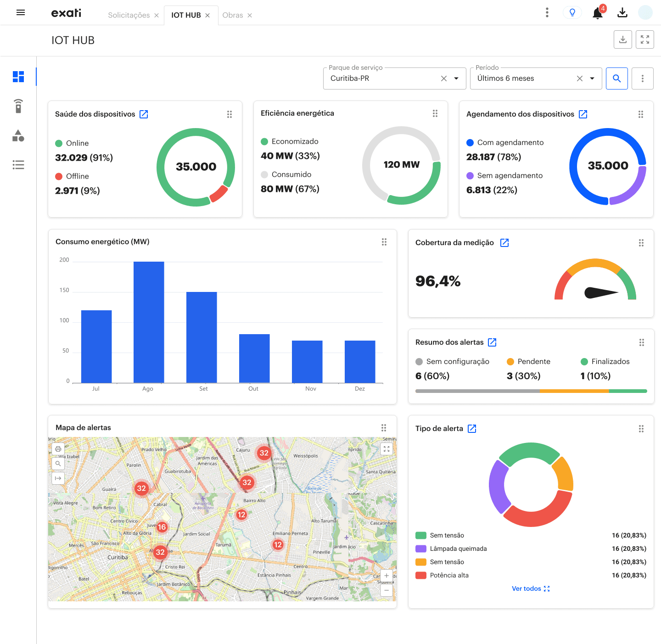This screenshot has height=644, width=661.
Task: Click the Ago bar in consumption chart
Action: coord(149,322)
